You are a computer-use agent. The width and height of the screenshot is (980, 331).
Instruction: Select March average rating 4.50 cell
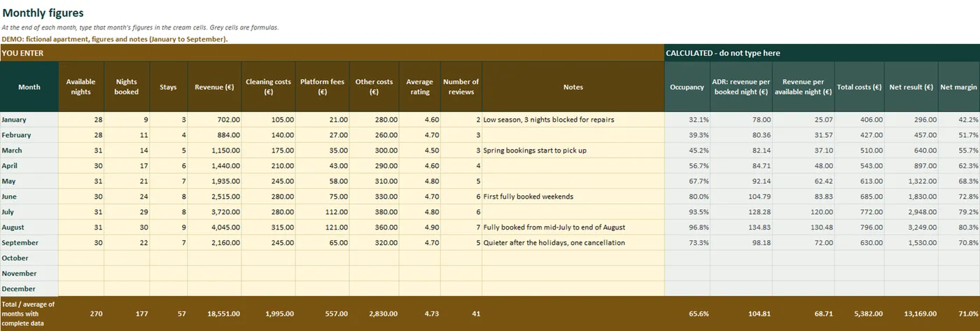tap(420, 150)
